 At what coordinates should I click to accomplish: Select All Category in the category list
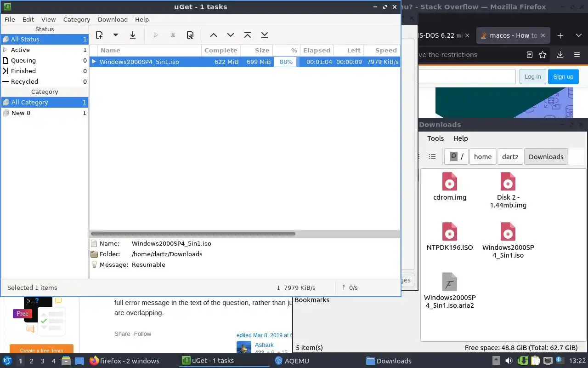point(45,102)
